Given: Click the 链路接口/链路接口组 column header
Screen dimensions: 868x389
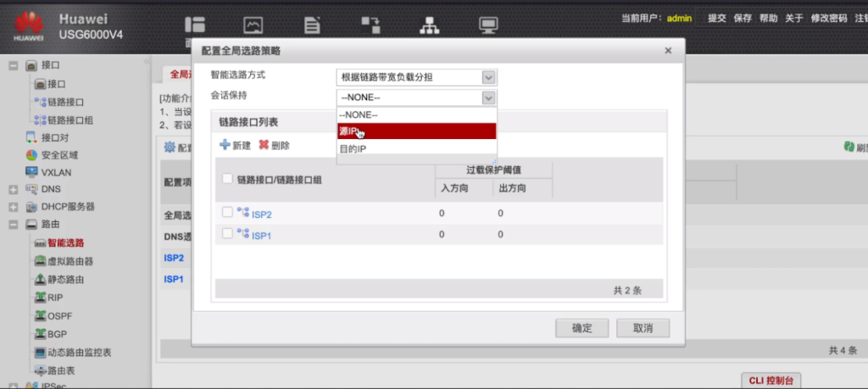Looking at the screenshot, I should click(280, 179).
